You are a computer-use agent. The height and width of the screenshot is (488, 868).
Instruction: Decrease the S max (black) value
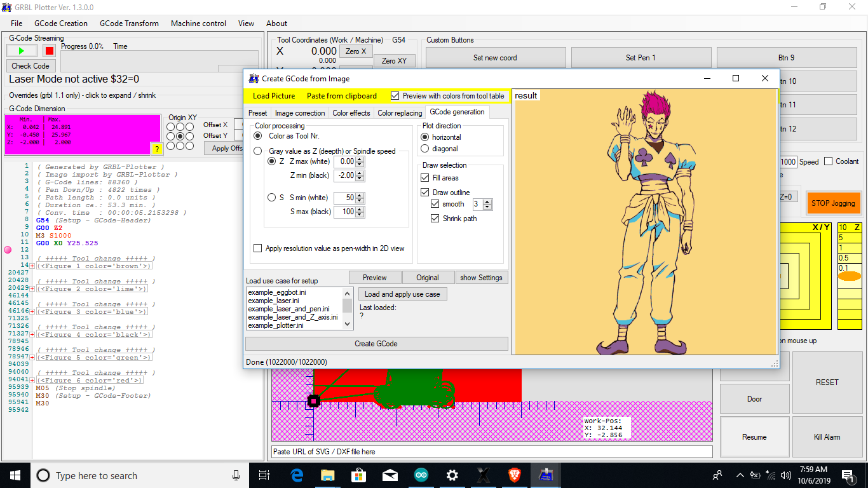360,214
